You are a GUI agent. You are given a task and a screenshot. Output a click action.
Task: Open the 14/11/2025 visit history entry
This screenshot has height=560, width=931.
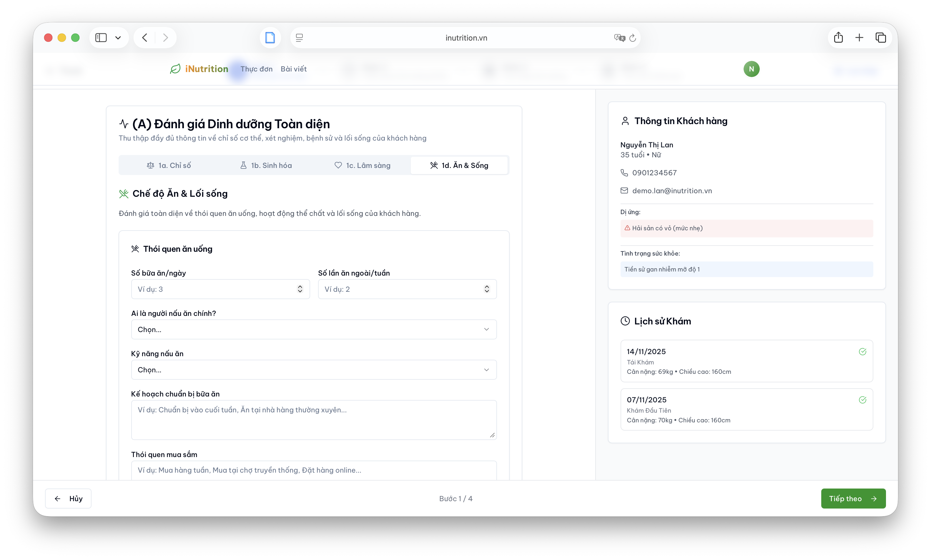tap(747, 361)
